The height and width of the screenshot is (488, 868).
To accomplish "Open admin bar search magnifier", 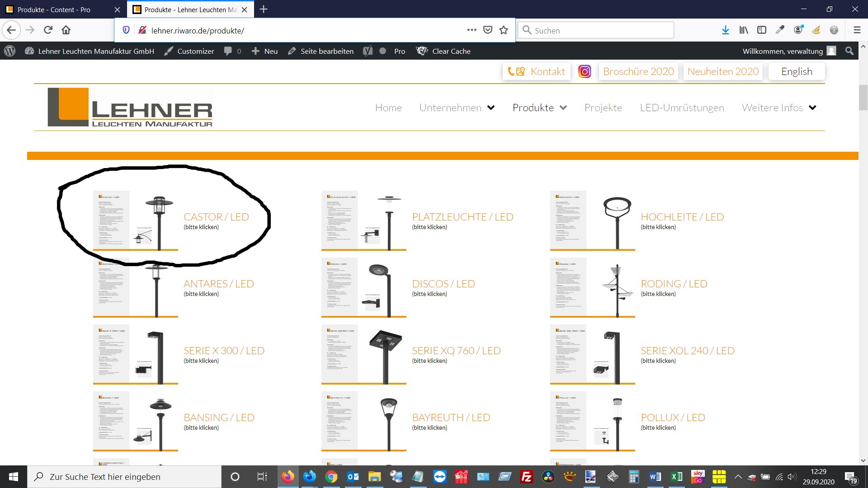I will pos(849,51).
